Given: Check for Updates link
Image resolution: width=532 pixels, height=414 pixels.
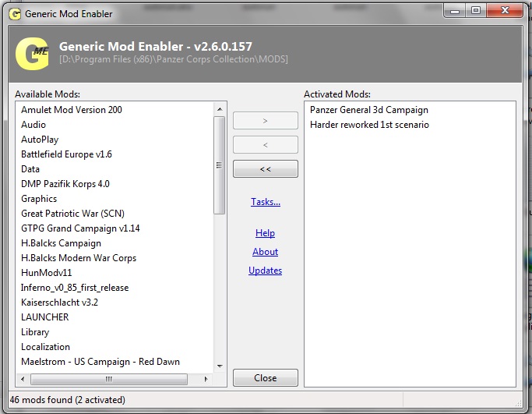Looking at the screenshot, I should (x=265, y=271).
